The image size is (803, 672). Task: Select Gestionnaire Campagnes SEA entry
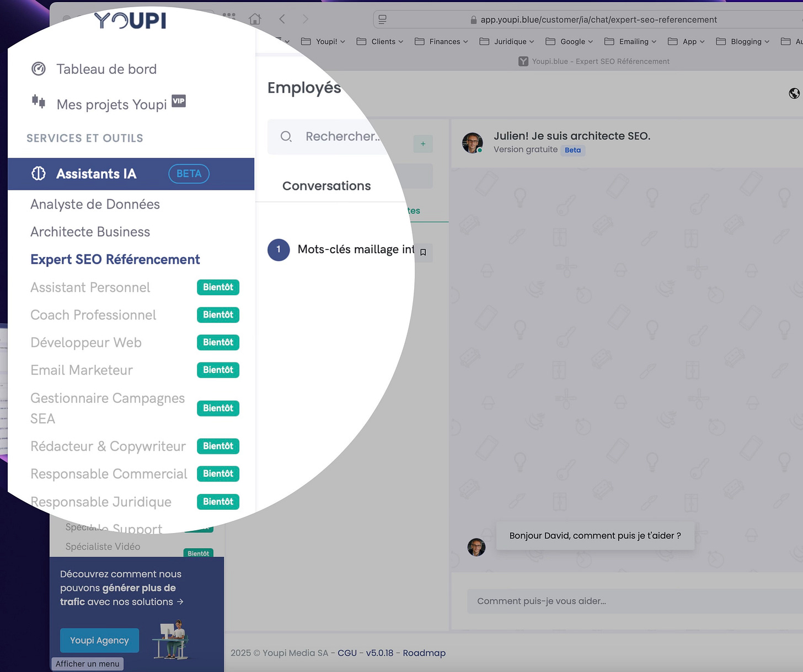pos(108,408)
